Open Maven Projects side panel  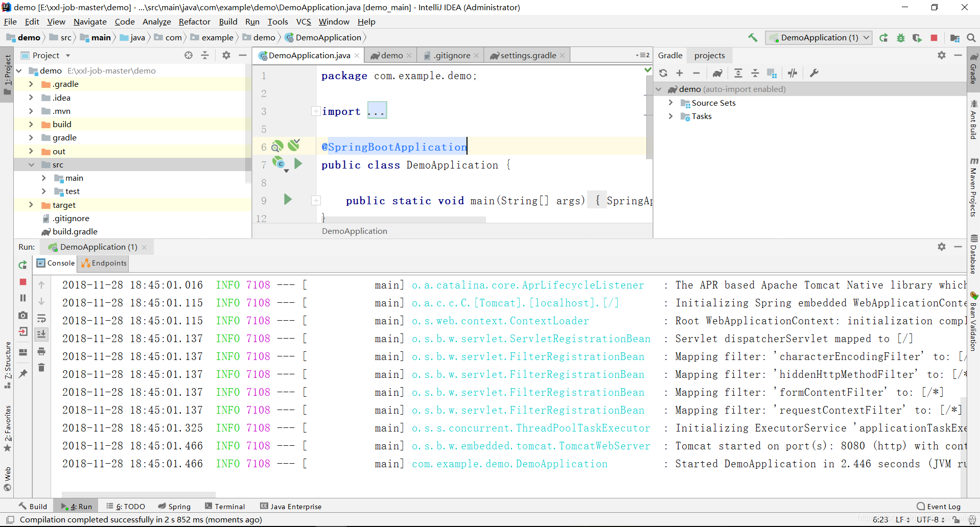973,187
